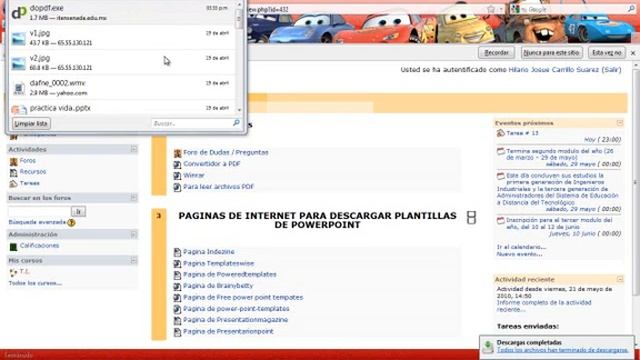Click the Salir logout link
Screen dimensions: 640x360
point(611,70)
